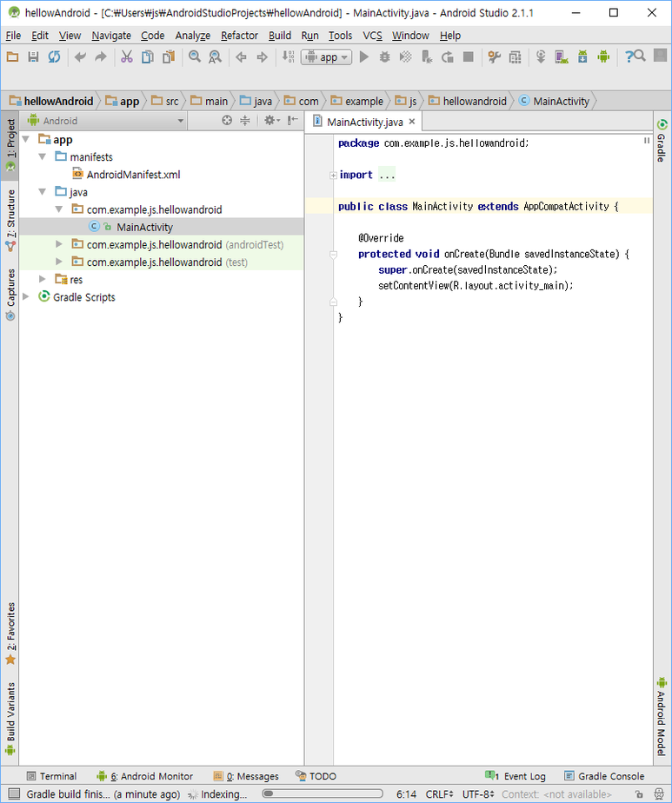This screenshot has height=803, width=672.
Task: Open the Build menu
Action: tap(280, 36)
